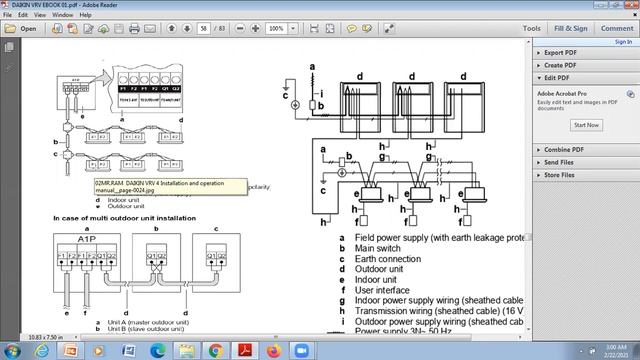Click the page number input field
The height and width of the screenshot is (360, 640).
point(203,29)
